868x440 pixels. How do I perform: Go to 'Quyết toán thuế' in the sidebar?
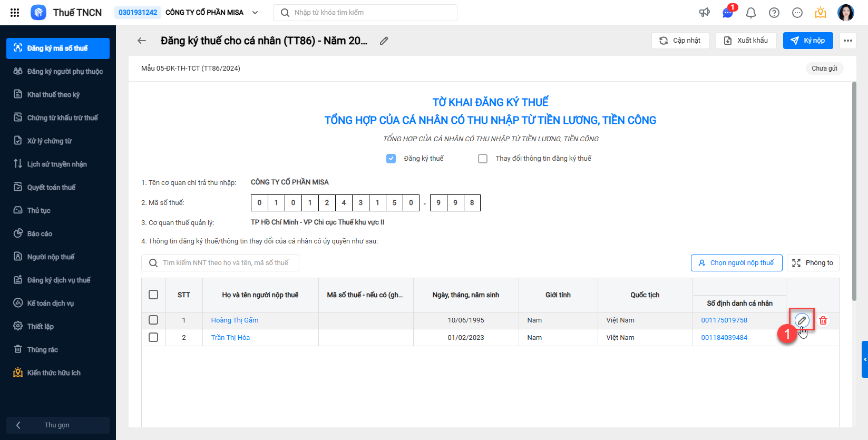(x=51, y=187)
